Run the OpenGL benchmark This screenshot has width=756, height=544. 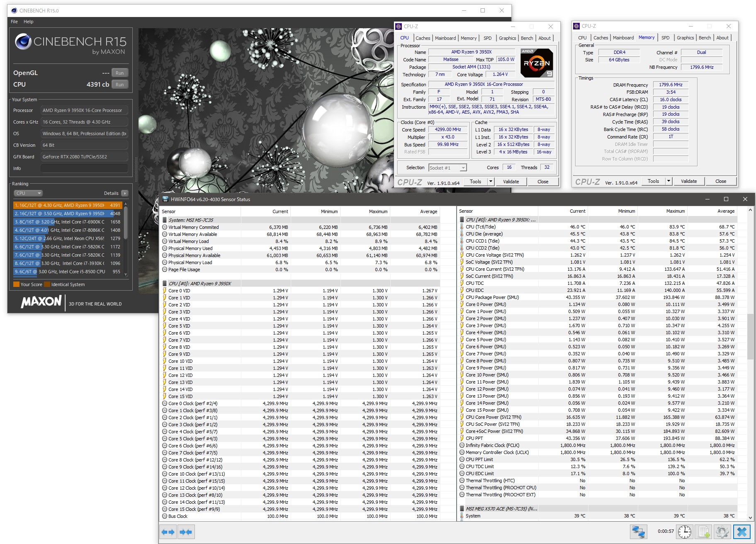(119, 73)
